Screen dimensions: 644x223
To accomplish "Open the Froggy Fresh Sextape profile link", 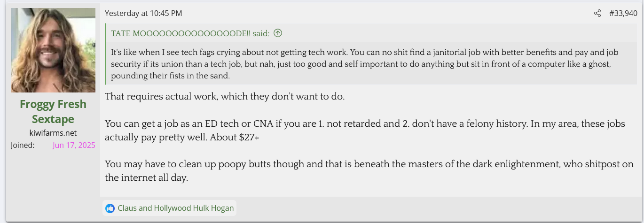I will (53, 111).
